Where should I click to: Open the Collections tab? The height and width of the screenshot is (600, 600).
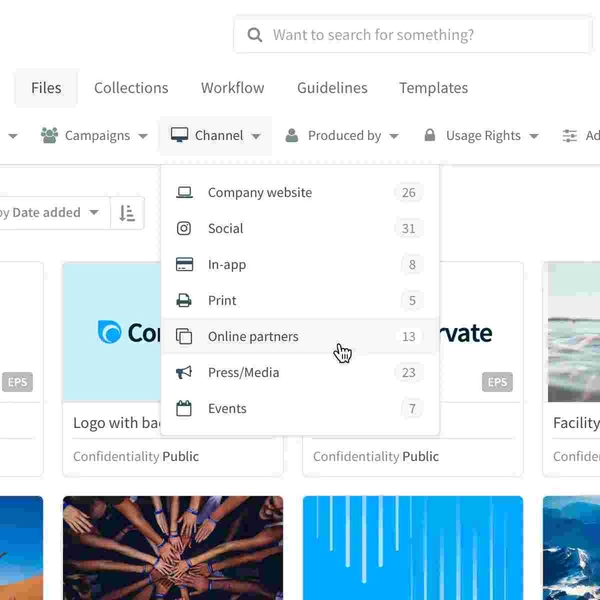[131, 88]
